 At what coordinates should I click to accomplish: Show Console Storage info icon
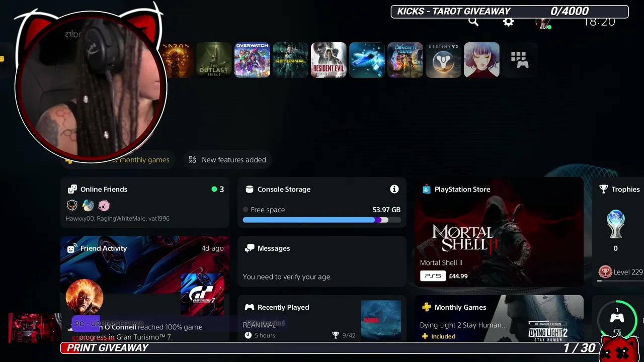point(394,189)
